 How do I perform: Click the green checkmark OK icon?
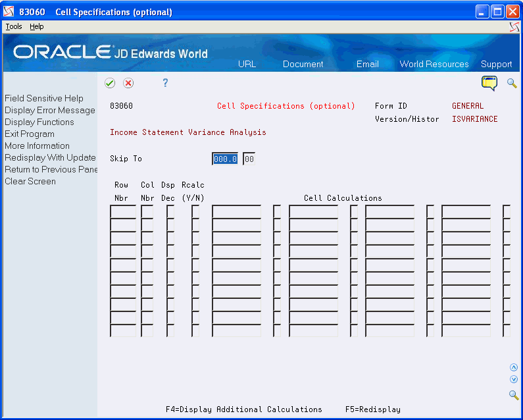pyautogui.click(x=110, y=83)
